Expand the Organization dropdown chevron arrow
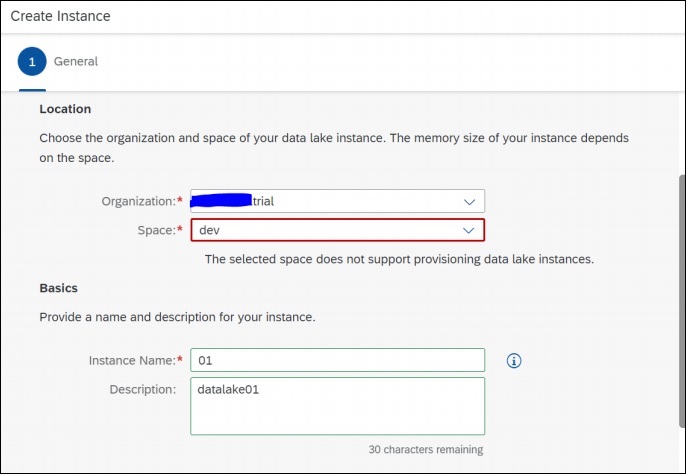This screenshot has width=686, height=474. click(470, 201)
